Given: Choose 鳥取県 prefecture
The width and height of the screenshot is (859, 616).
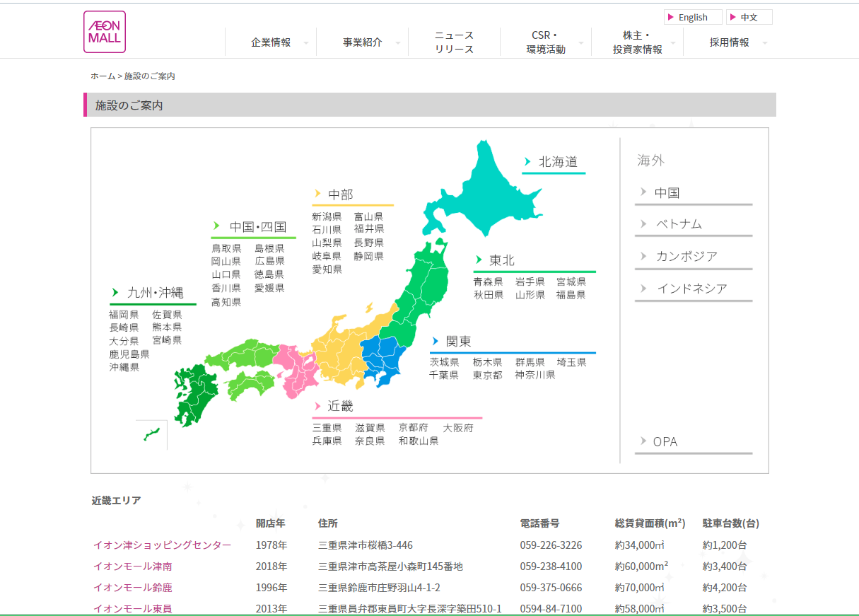Looking at the screenshot, I should pyautogui.click(x=226, y=248).
